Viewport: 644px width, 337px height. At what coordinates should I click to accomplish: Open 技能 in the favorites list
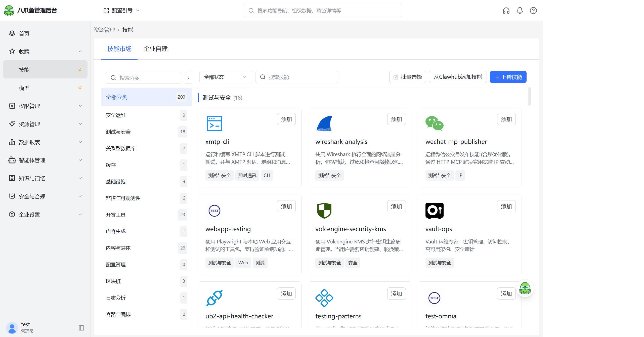(x=45, y=70)
